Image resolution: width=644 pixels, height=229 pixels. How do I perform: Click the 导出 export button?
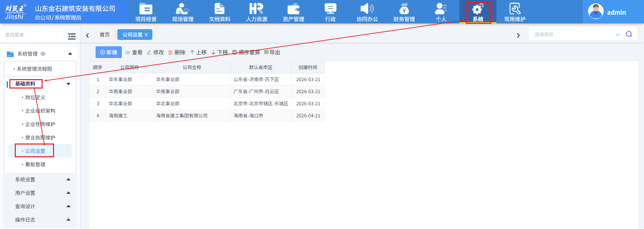(272, 52)
